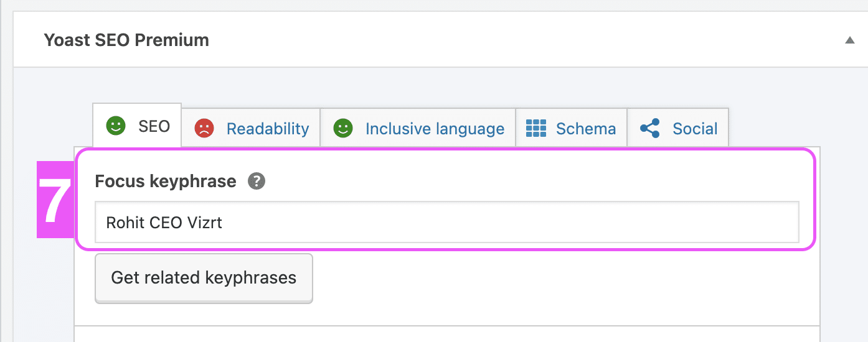The image size is (868, 342).
Task: Open the Inclusive language tab
Action: pos(435,129)
